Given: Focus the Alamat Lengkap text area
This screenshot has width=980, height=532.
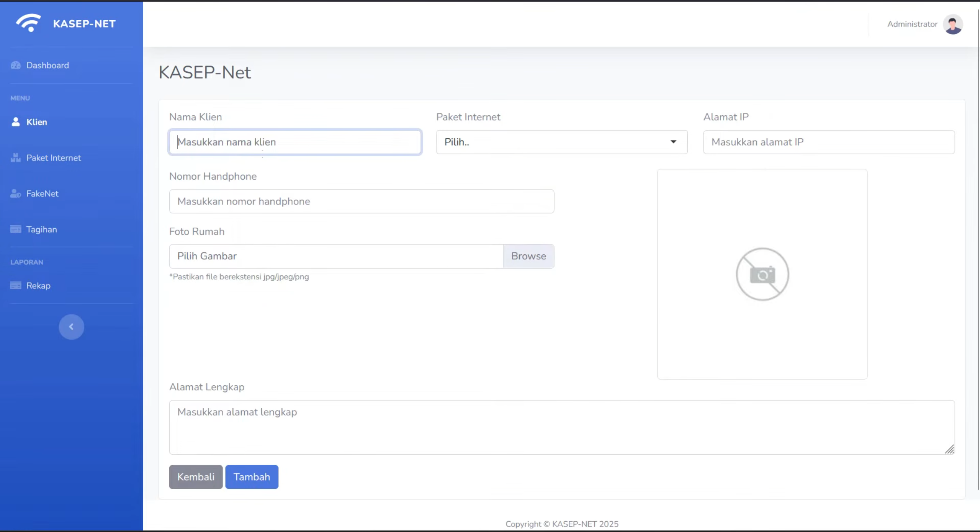Looking at the screenshot, I should pyautogui.click(x=562, y=427).
